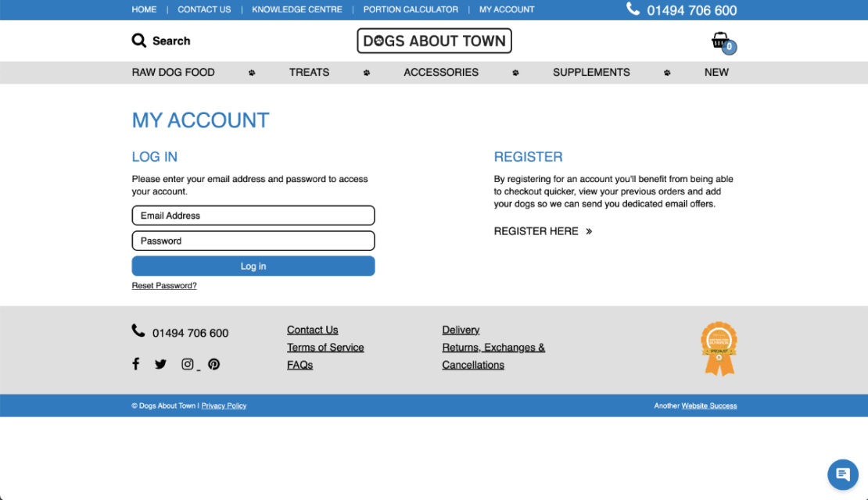Select TREATS category
Image resolution: width=868 pixels, height=500 pixels.
click(309, 73)
